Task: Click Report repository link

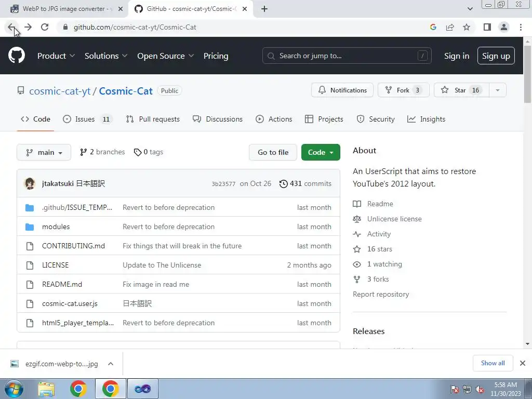Action: pyautogui.click(x=381, y=294)
